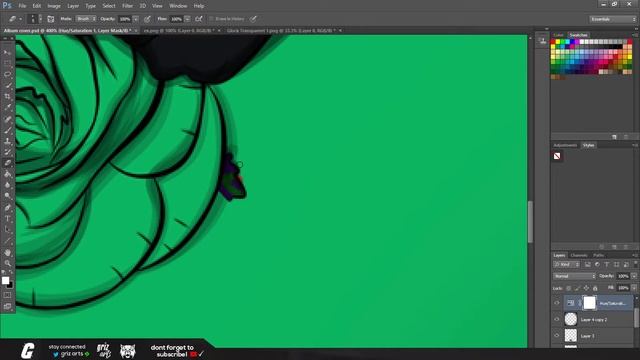Select the Blur tool
Screen dimensions: 640x360
[x=7, y=185]
